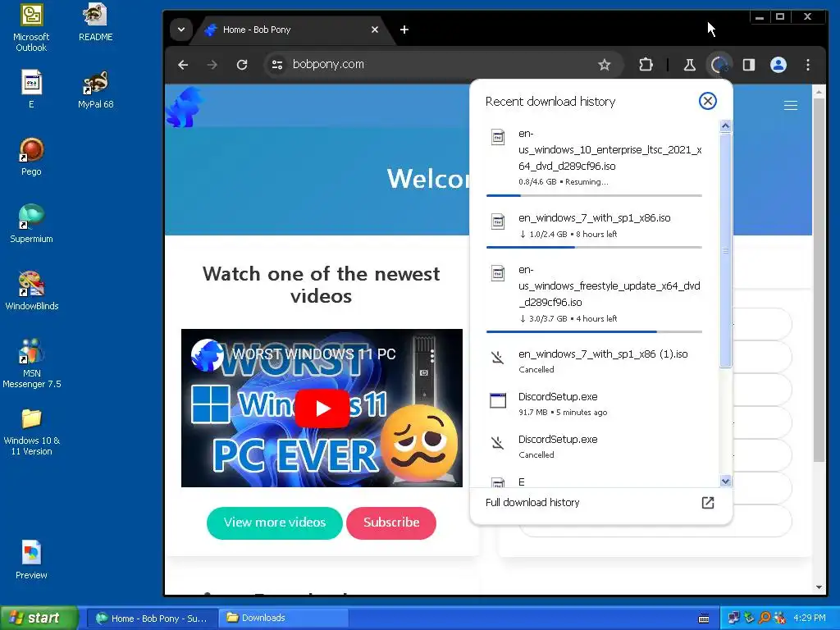This screenshot has width=840, height=630.
Task: Click download list scroll up arrow
Action: [725, 126]
